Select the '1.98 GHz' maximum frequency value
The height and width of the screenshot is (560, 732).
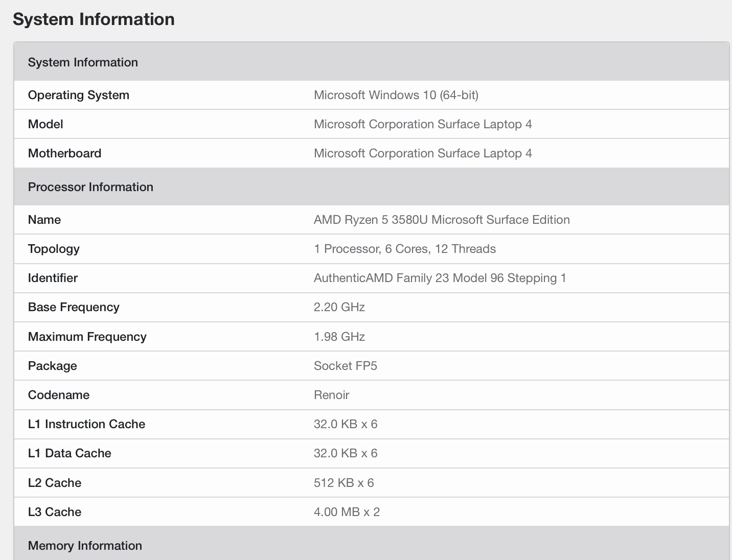point(339,337)
